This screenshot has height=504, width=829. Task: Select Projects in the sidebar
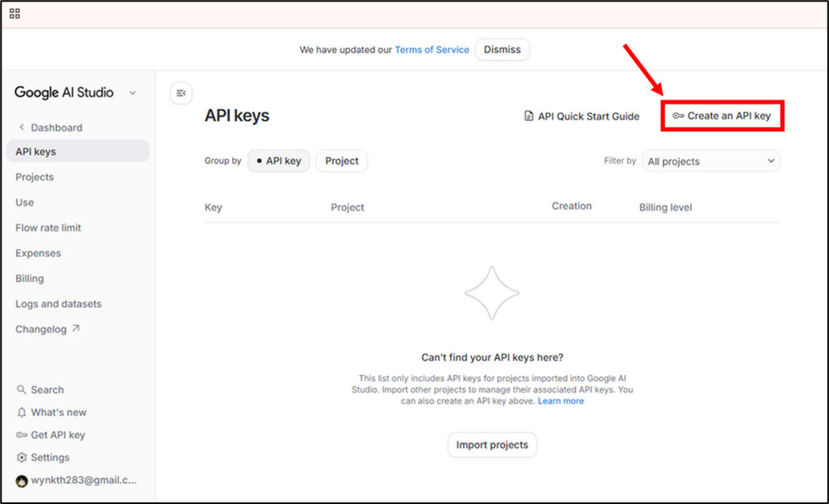pos(35,177)
